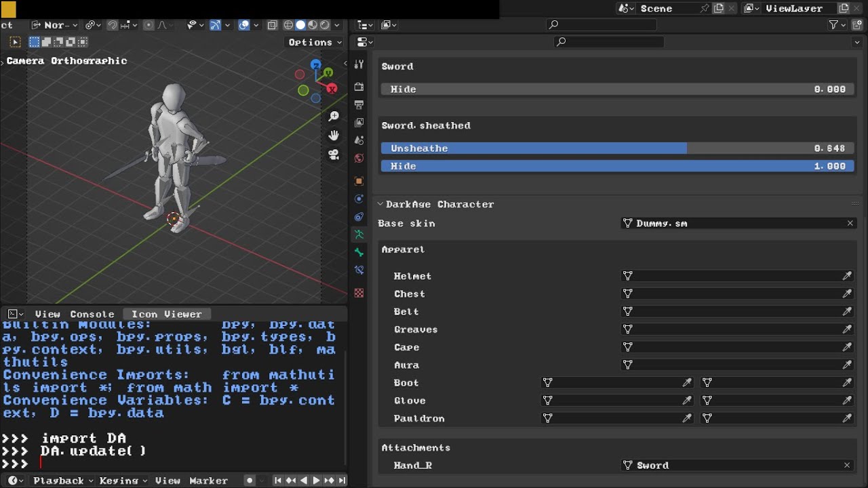This screenshot has width=868, height=488.
Task: Click the red X axis on the navigation gizmo
Action: 332,88
